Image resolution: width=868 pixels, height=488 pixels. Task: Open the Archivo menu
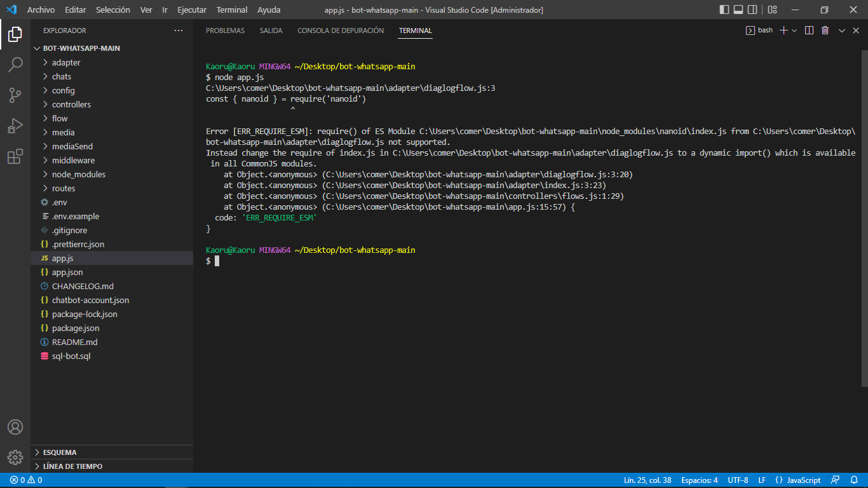click(x=41, y=10)
